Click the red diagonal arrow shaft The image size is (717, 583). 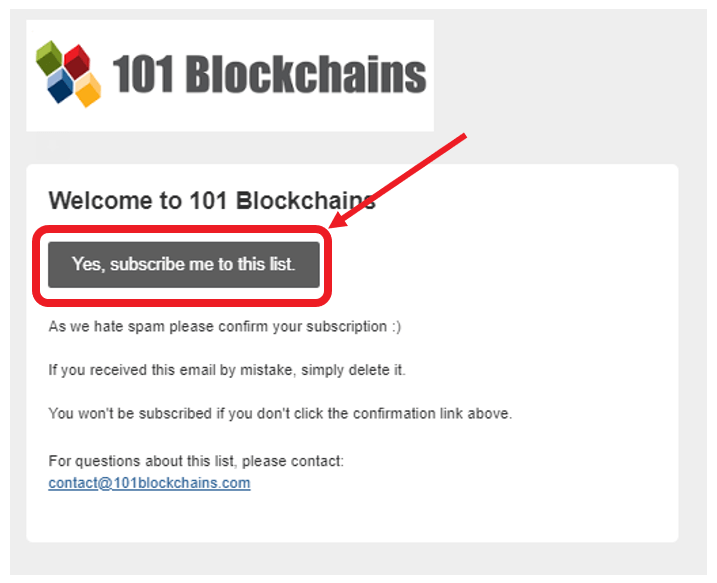(409, 173)
